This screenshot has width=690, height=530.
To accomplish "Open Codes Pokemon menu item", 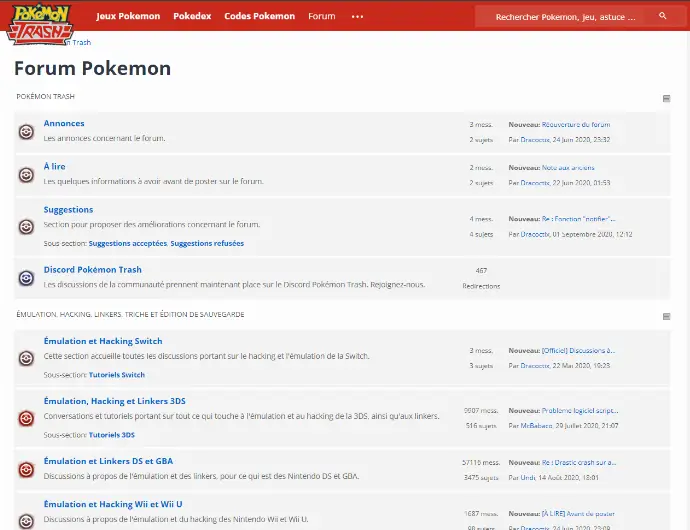I will (x=260, y=16).
